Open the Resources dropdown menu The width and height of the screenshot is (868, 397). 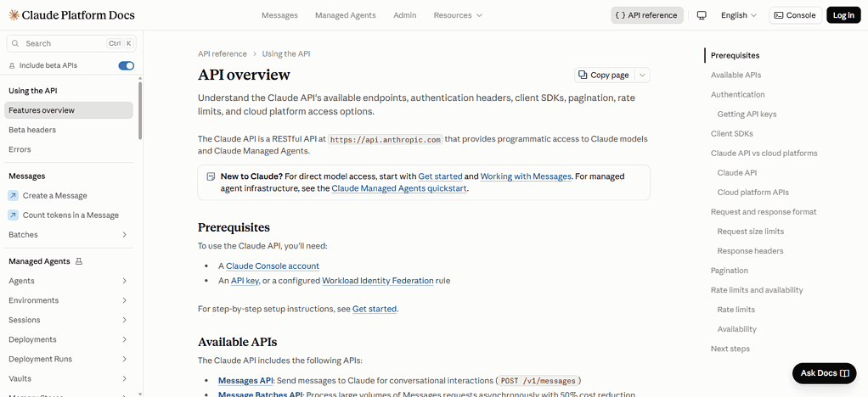[458, 15]
